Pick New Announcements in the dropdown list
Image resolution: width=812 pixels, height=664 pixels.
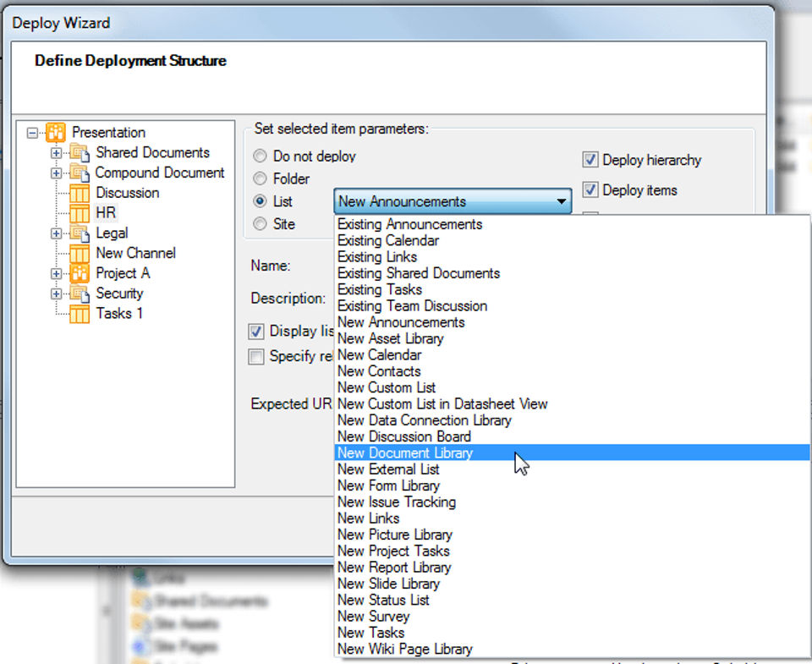[573, 322]
